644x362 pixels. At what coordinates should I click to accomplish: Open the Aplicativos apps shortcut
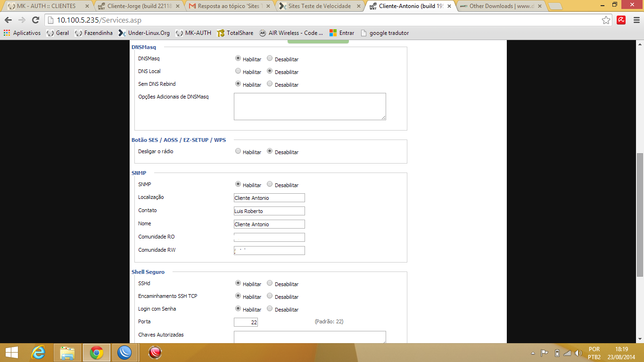pos(22,33)
